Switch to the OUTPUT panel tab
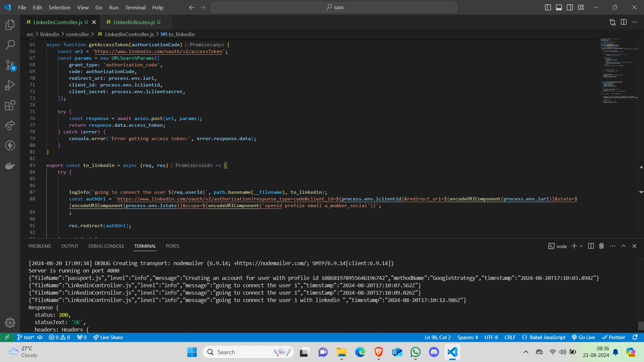644x362 pixels. (70, 246)
